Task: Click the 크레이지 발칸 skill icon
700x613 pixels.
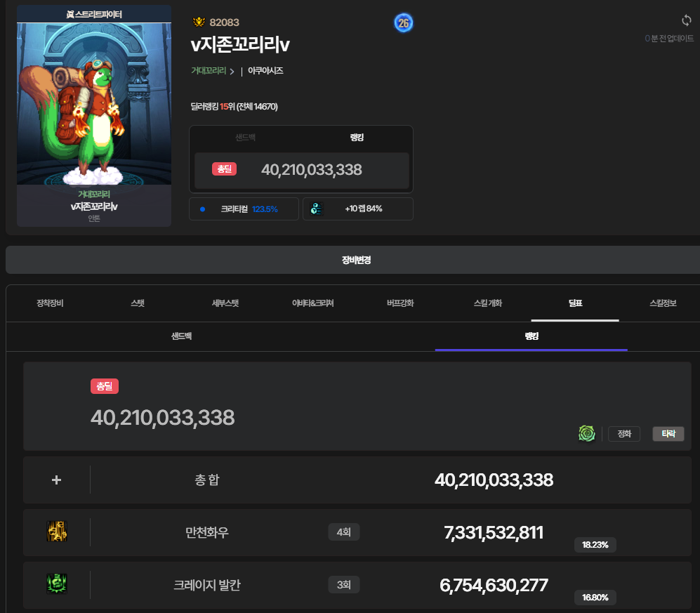Action: (57, 584)
